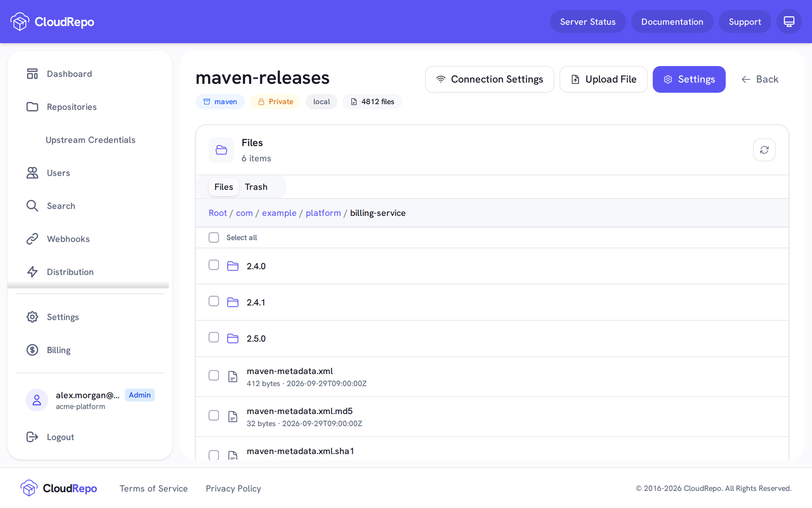
Task: Select the maven-metadata.xml checkbox
Action: (x=214, y=375)
